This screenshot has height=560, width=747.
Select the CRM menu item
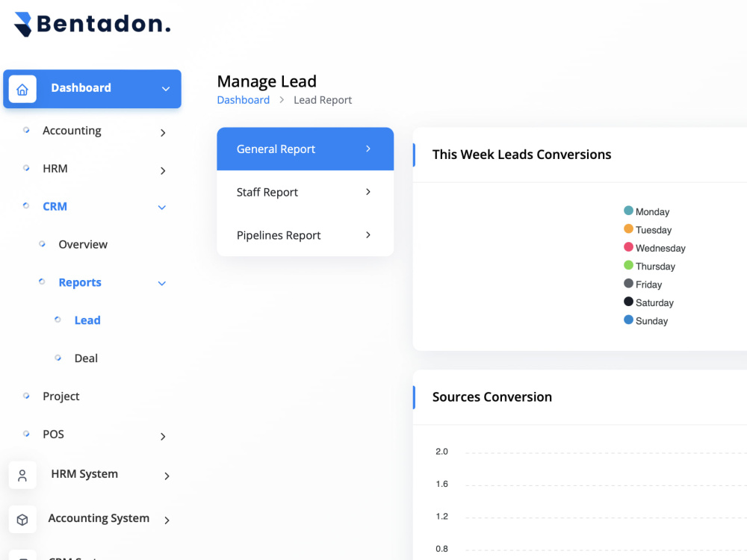55,207
